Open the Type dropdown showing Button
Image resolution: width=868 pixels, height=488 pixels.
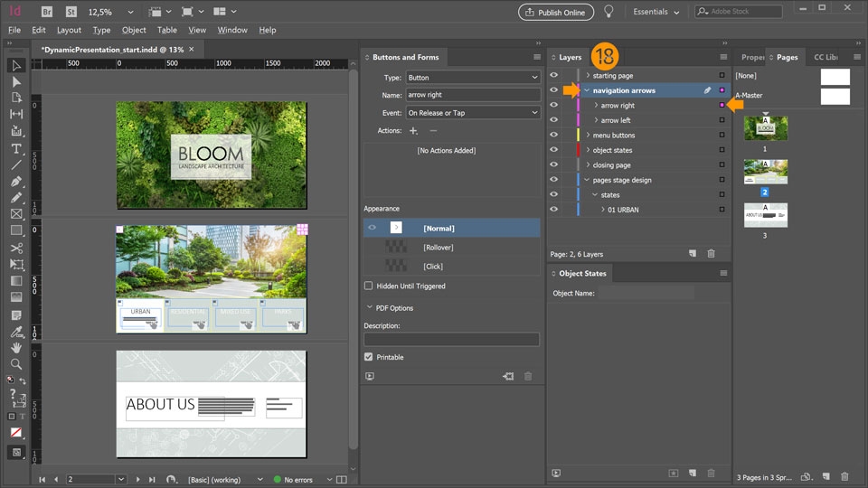[473, 78]
